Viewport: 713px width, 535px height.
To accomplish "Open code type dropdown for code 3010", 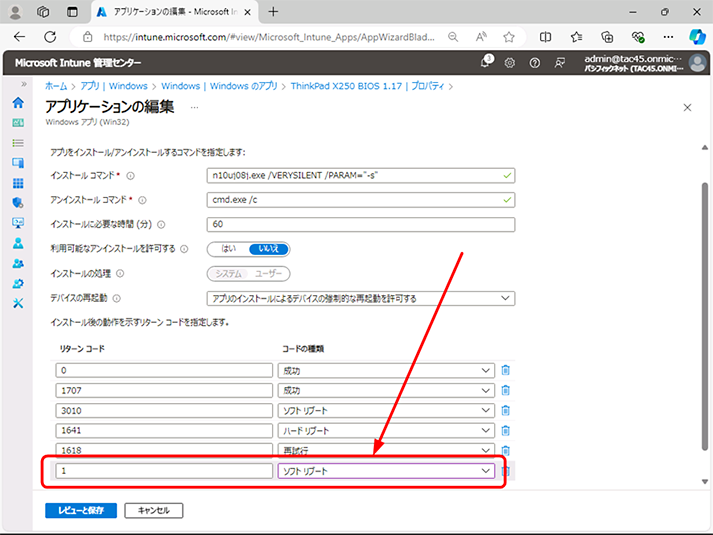I will point(386,410).
